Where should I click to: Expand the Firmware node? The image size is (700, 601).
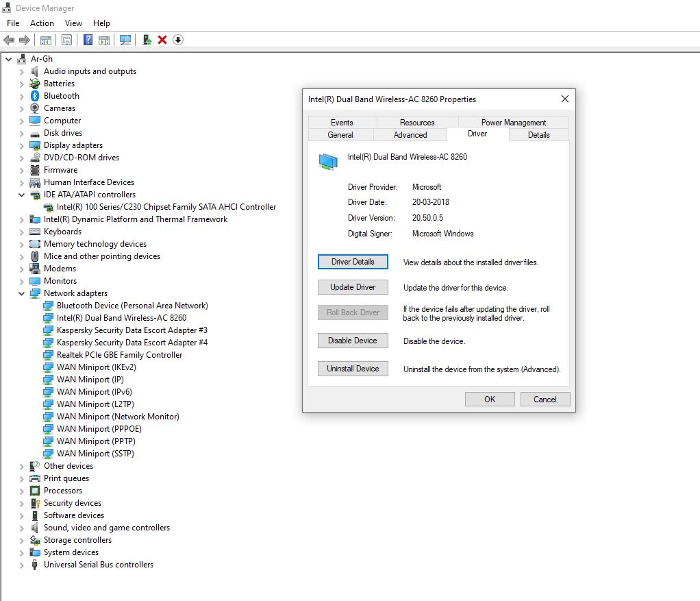click(21, 170)
